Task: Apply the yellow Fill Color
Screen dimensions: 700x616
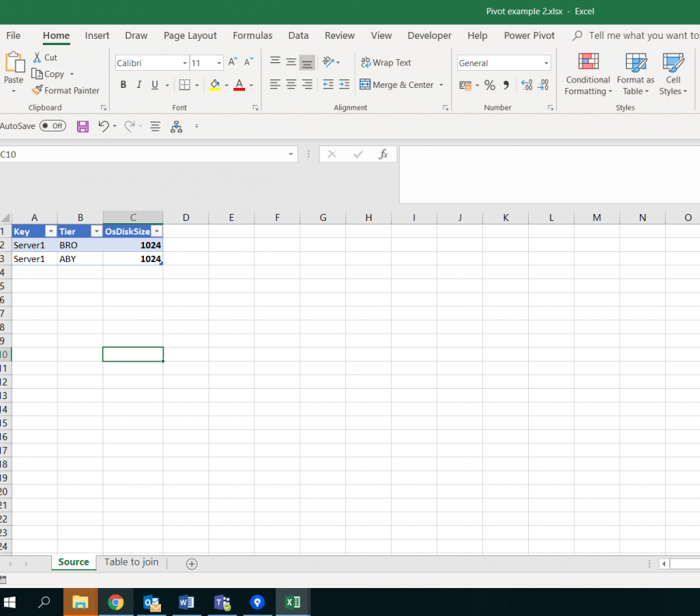Action: coord(215,85)
